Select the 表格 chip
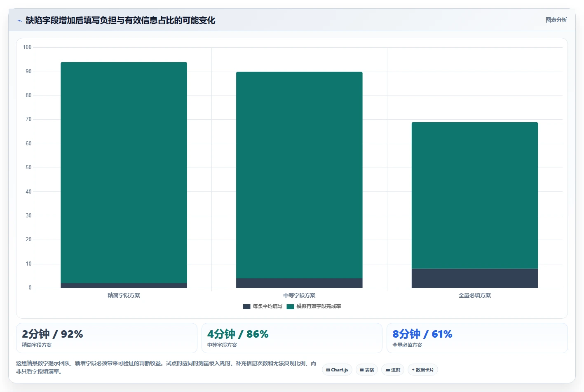 367,370
